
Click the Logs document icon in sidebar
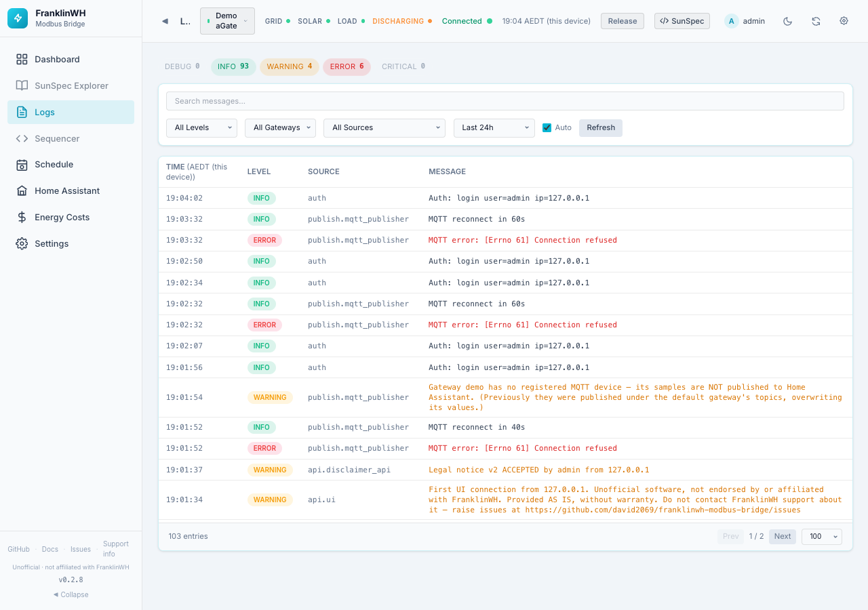[22, 113]
